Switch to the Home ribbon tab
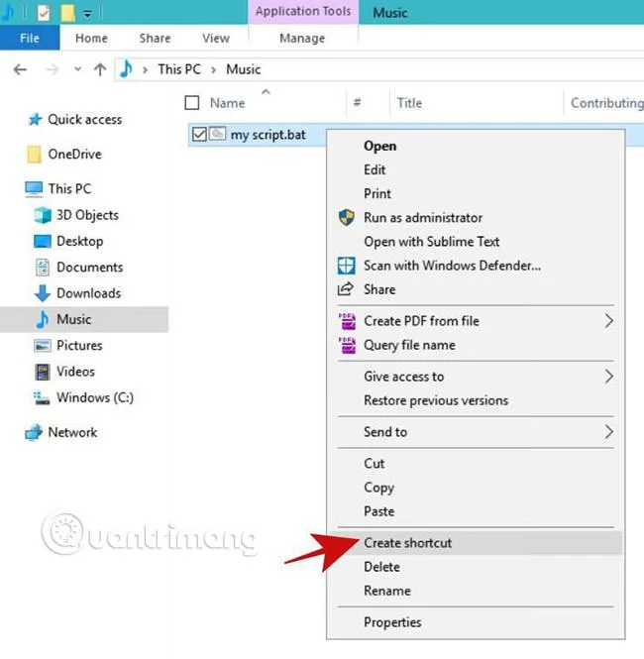The height and width of the screenshot is (659, 644). [x=91, y=39]
